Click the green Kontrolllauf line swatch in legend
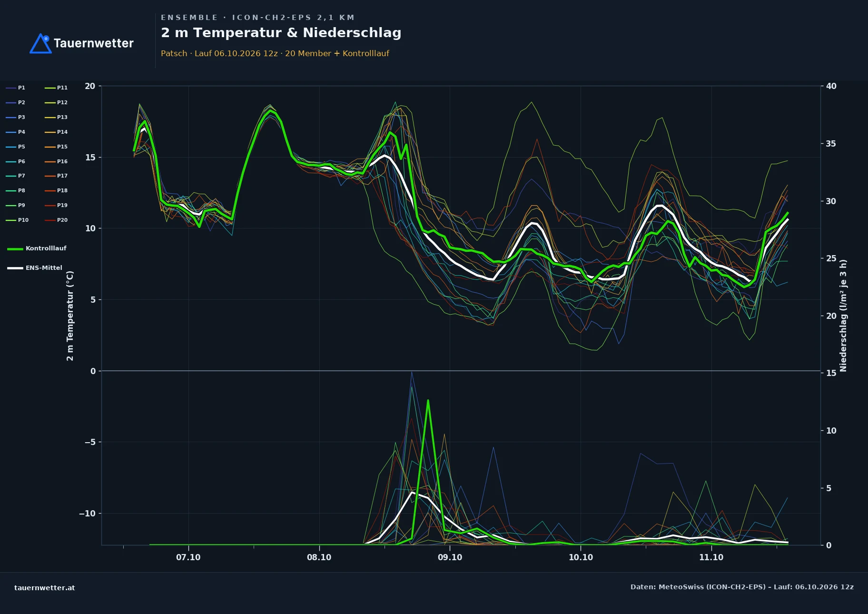 pyautogui.click(x=15, y=249)
